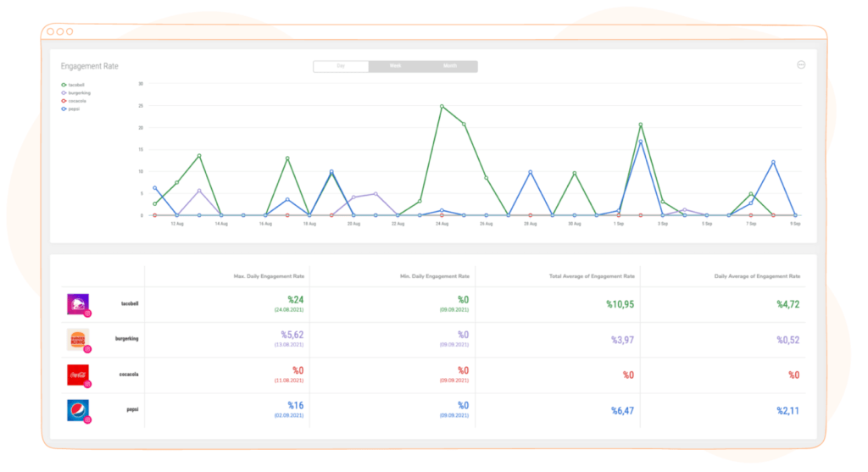Click Max. Daily Engagement Rate column header
This screenshot has height=472, width=868.
click(269, 276)
